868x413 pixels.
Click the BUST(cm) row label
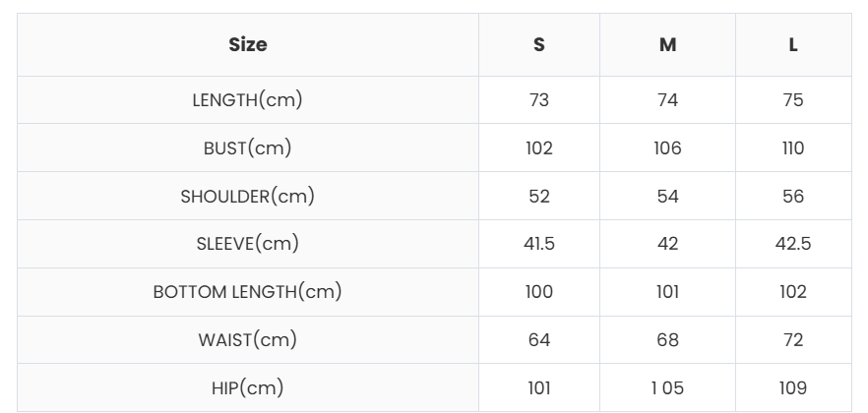click(x=248, y=148)
